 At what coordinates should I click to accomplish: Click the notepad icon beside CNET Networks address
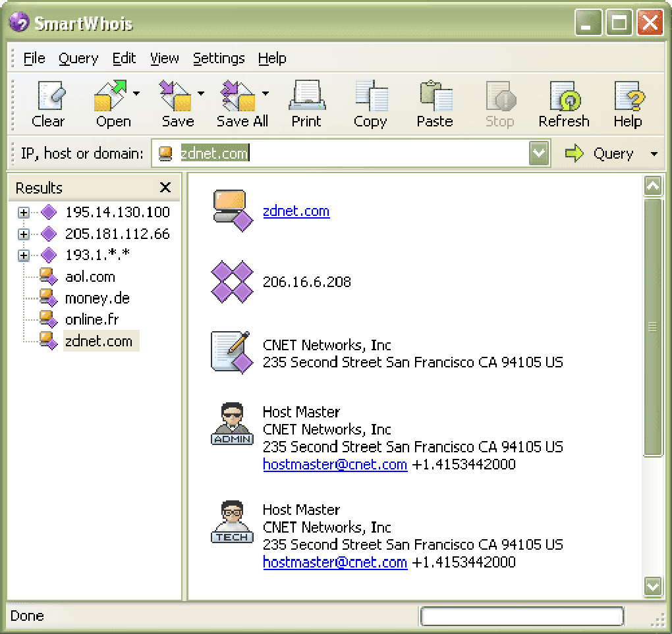point(232,353)
